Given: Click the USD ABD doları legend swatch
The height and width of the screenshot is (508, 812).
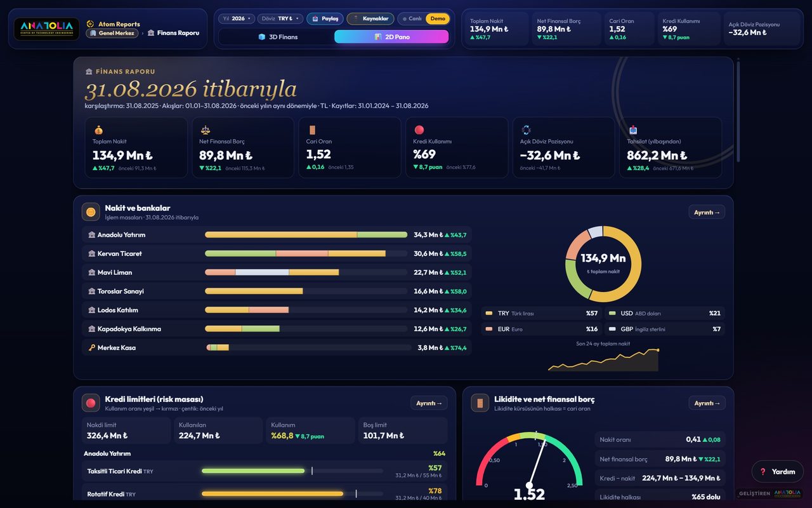Looking at the screenshot, I should pyautogui.click(x=612, y=314).
